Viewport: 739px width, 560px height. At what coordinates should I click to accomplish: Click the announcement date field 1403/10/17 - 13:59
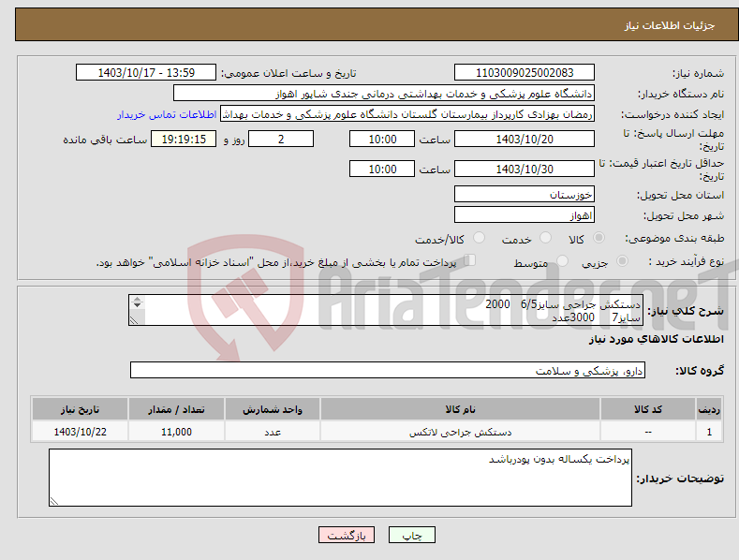[x=145, y=73]
